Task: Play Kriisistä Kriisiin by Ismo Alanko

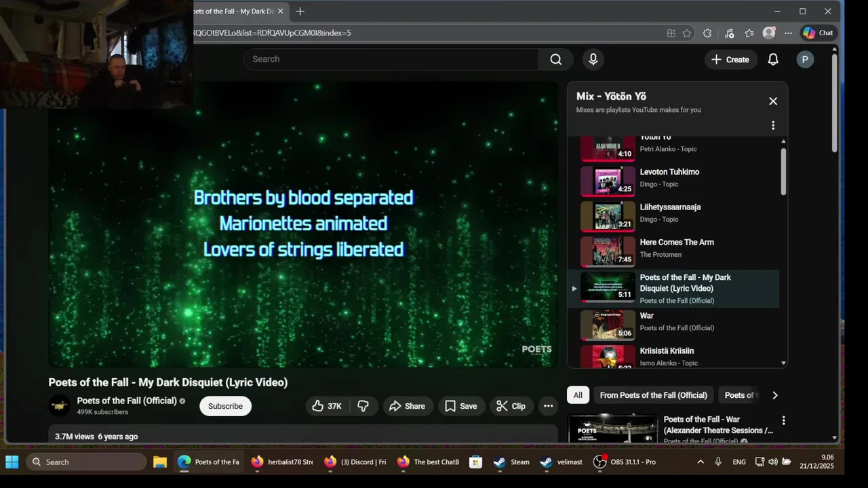Action: (x=673, y=357)
